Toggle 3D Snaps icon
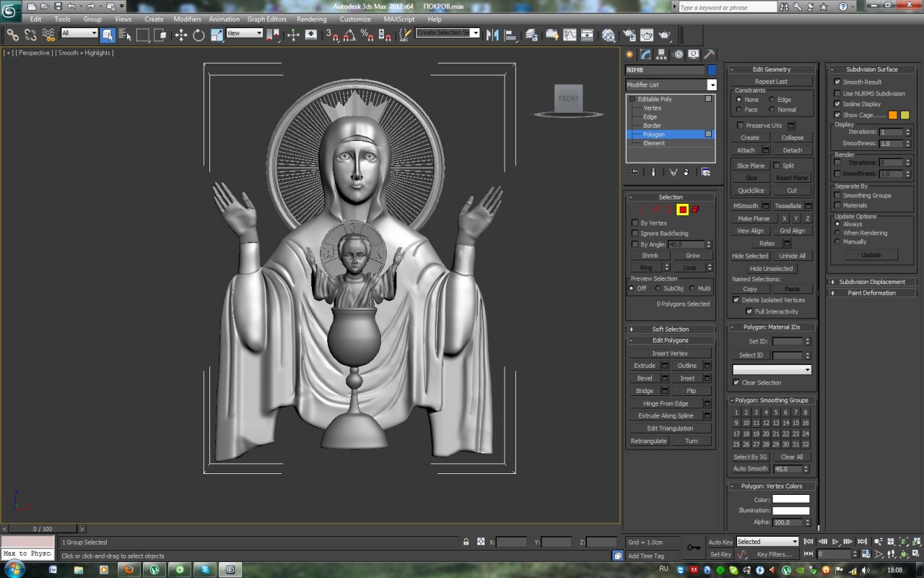This screenshot has width=924, height=578. (331, 35)
